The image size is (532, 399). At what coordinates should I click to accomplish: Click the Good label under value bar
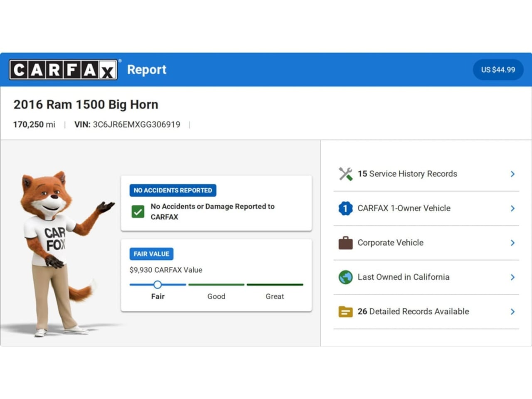coord(216,296)
